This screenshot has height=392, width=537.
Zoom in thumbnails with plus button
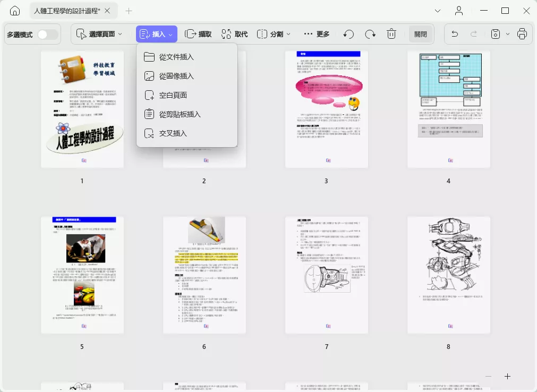point(508,376)
